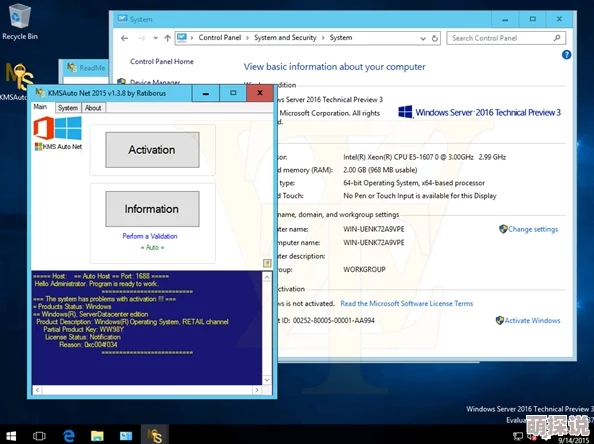Switch to the System tab in KMSAuto
594x444 pixels.
68,108
